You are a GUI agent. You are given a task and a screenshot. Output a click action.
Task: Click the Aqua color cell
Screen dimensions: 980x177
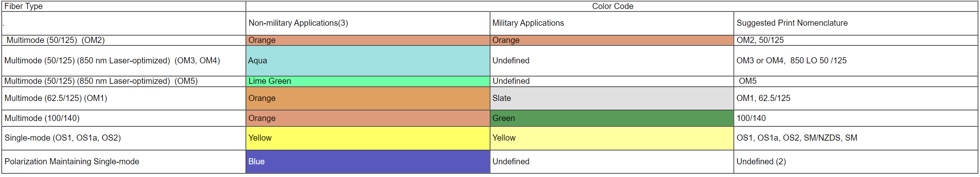coord(367,60)
